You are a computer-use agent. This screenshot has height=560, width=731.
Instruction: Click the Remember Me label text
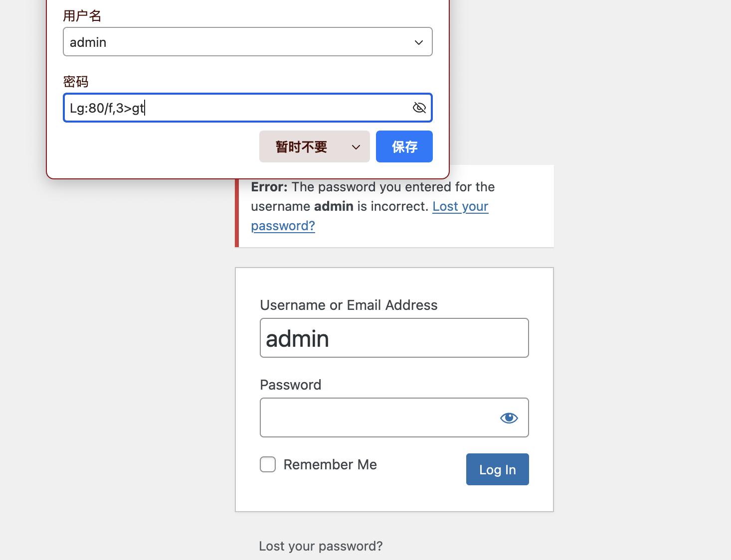click(x=330, y=464)
